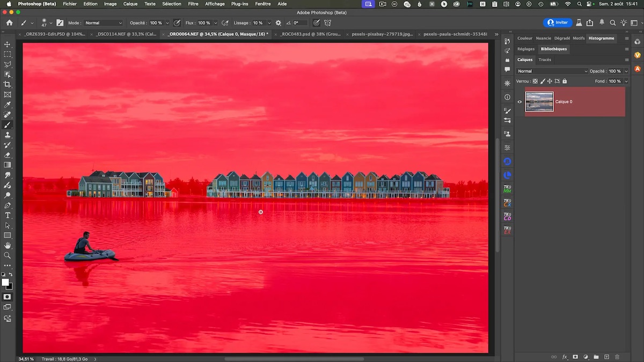Switch to the Tracés tab

click(x=545, y=60)
